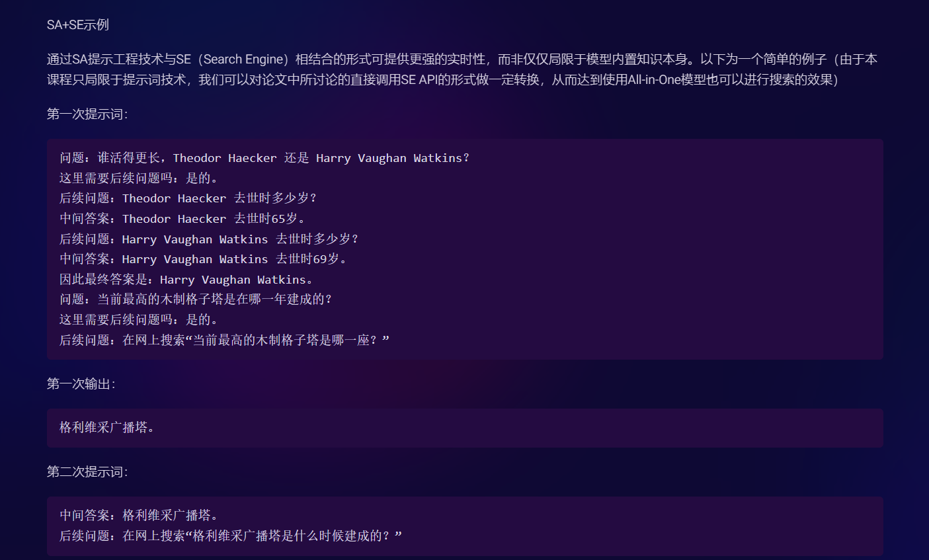Image resolution: width=929 pixels, height=560 pixels.
Task: Click the line "中间答案：Theodor Haecker 去世时65岁。"
Action: pos(183,219)
